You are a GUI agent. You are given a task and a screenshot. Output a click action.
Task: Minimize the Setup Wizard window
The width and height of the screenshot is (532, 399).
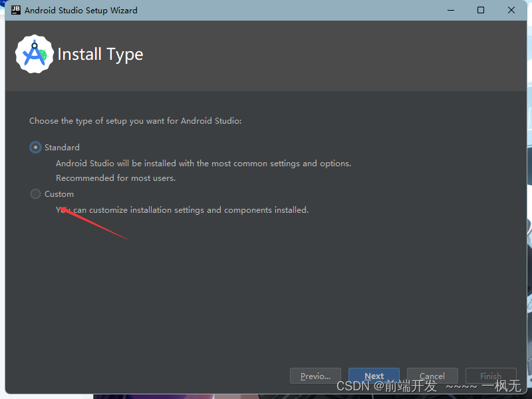(x=451, y=10)
